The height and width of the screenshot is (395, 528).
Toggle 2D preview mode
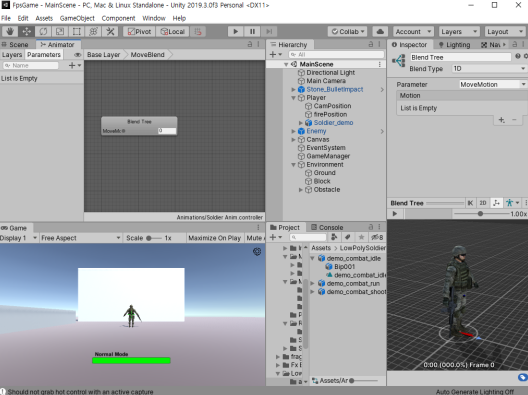pos(483,203)
